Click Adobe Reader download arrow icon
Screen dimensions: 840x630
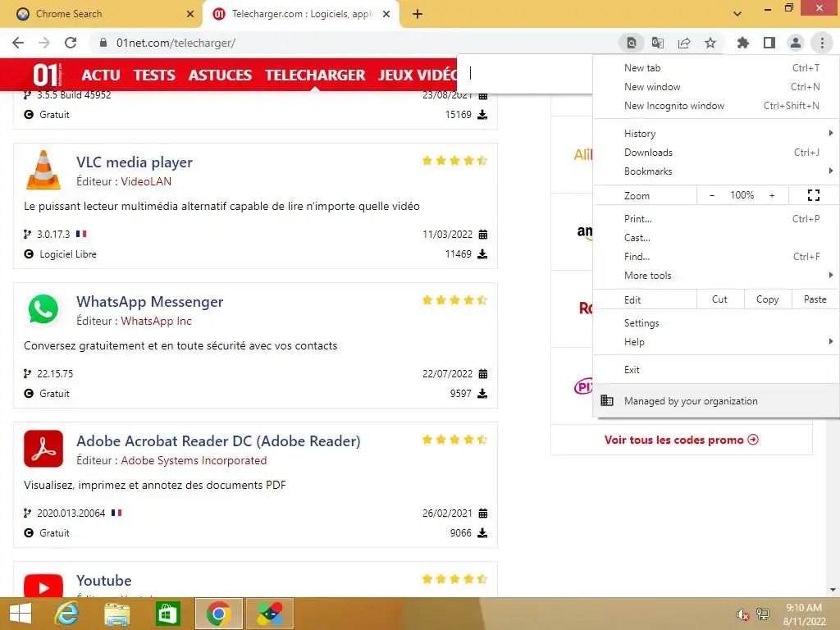click(x=482, y=533)
